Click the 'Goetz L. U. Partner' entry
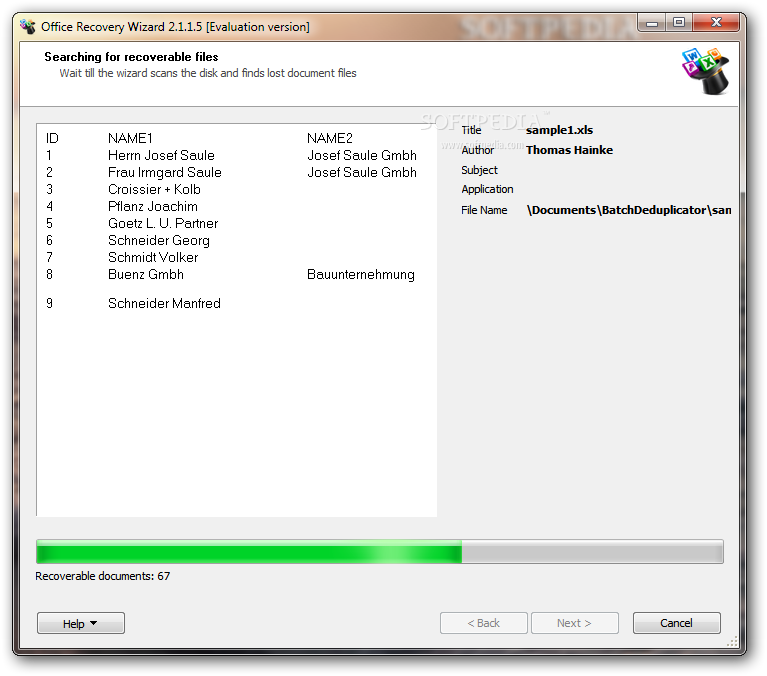Image resolution: width=767 pixels, height=676 pixels. 163,224
